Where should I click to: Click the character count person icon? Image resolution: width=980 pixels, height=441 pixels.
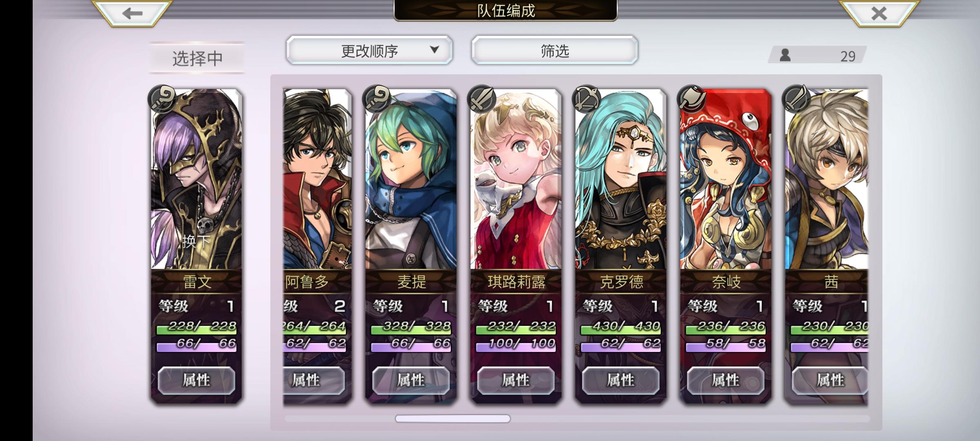pos(785,55)
